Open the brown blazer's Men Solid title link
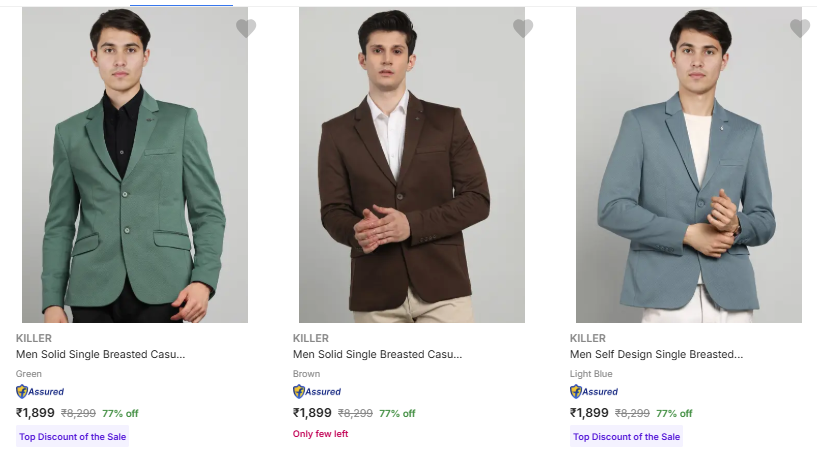The image size is (817, 452). point(377,354)
